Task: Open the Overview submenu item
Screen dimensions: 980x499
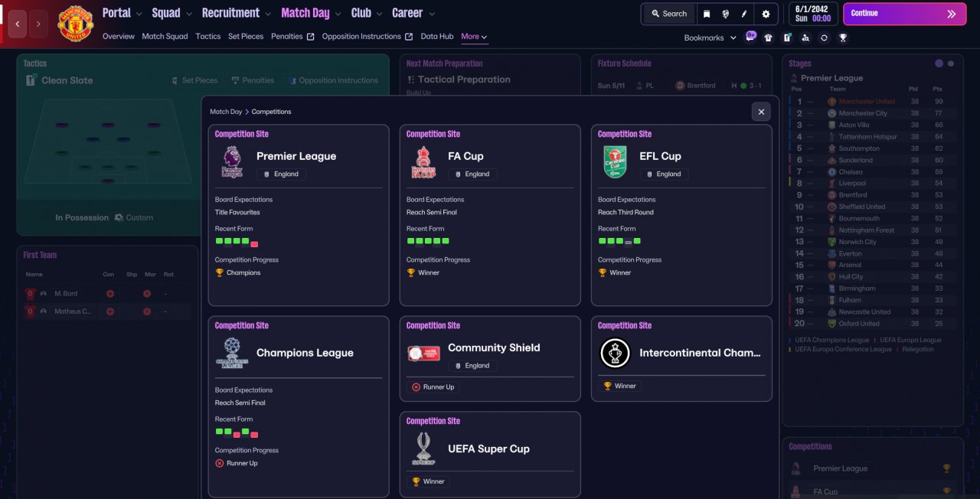Action: point(119,37)
